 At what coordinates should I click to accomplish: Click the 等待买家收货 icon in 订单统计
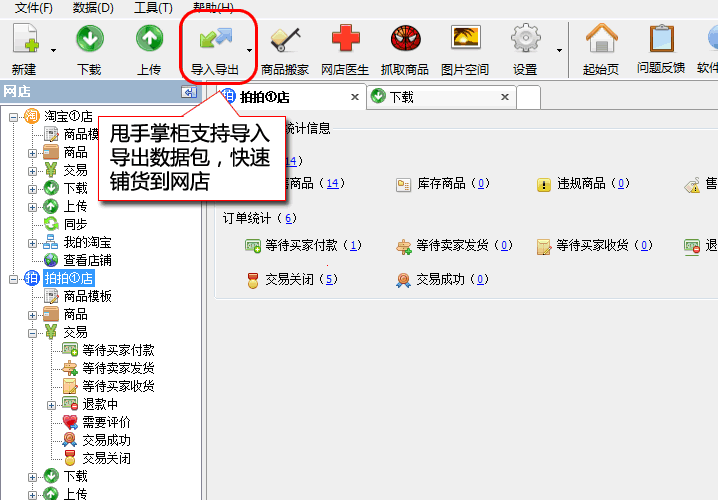[544, 247]
